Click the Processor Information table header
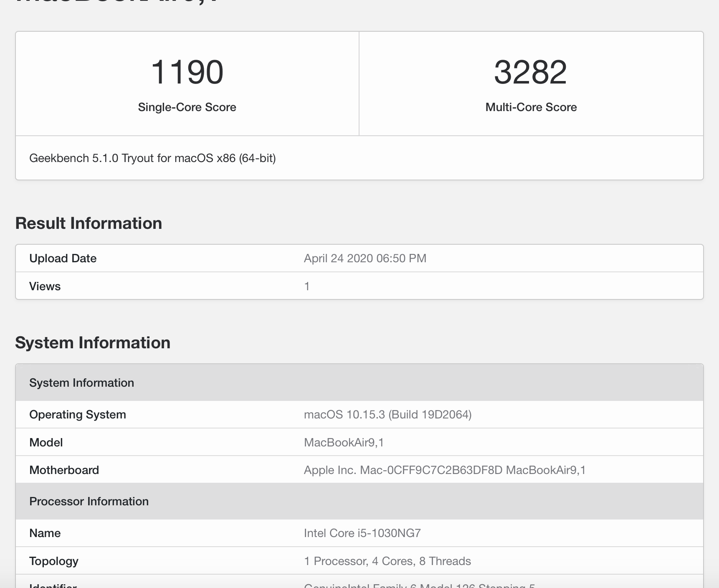Image resolution: width=719 pixels, height=588 pixels. 359,501
